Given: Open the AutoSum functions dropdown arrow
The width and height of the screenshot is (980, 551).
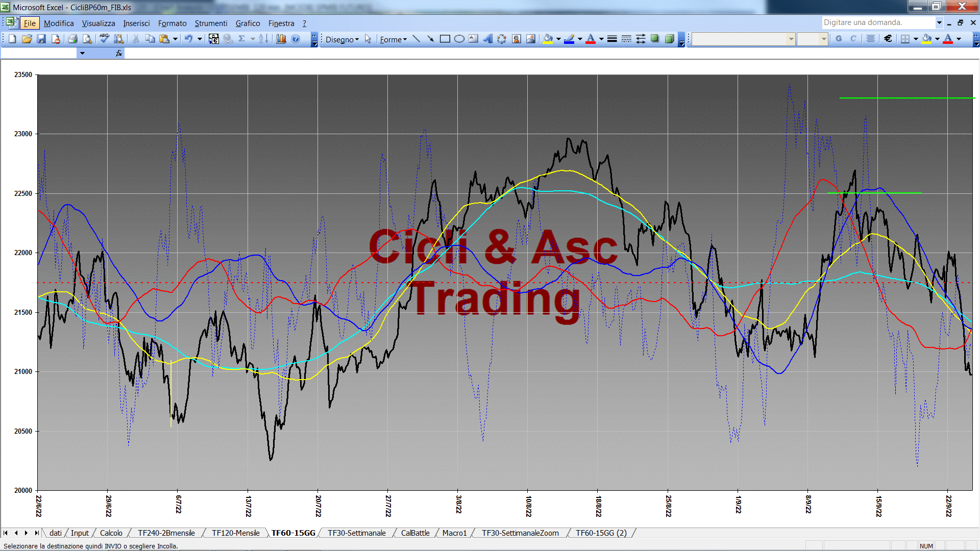Looking at the screenshot, I should pos(253,39).
